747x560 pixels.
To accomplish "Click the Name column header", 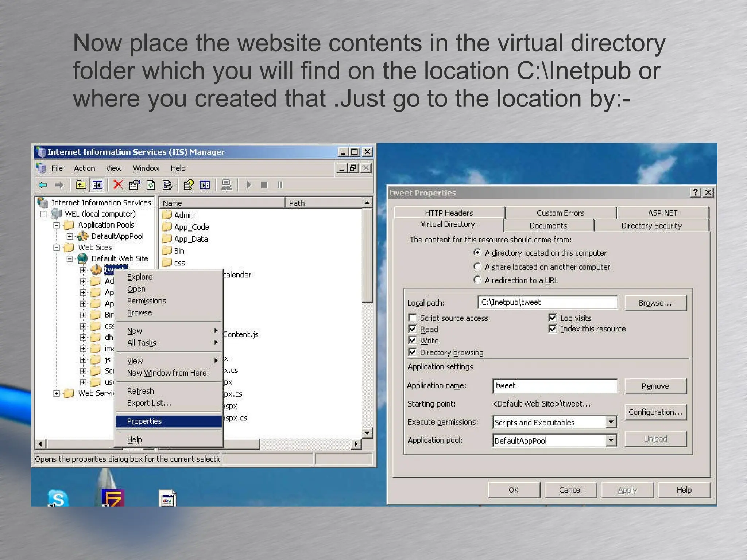I will tap(222, 203).
